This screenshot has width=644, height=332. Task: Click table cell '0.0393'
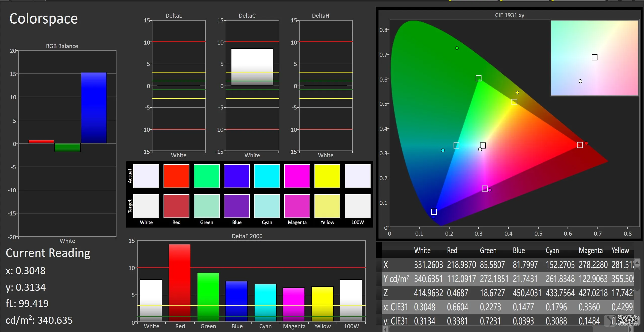coord(523,321)
